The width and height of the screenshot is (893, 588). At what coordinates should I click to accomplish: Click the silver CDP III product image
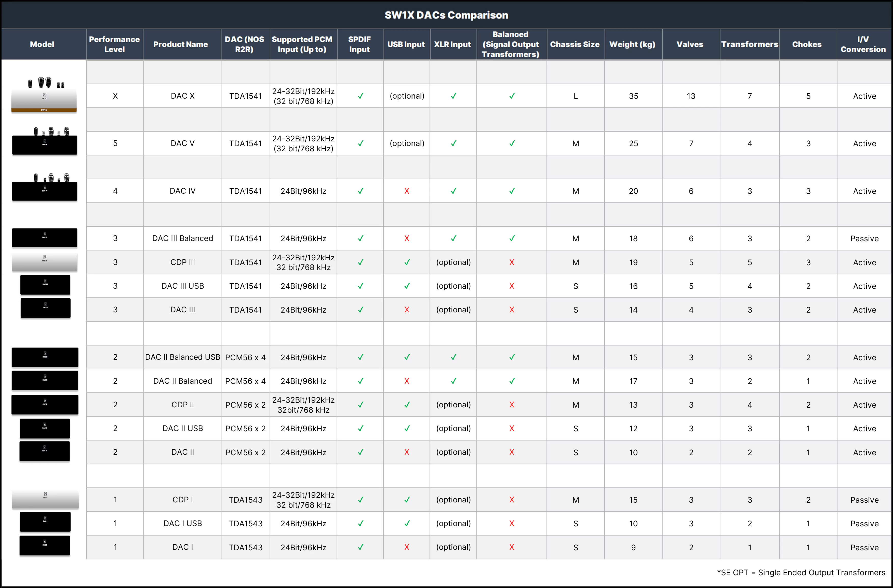(x=45, y=262)
